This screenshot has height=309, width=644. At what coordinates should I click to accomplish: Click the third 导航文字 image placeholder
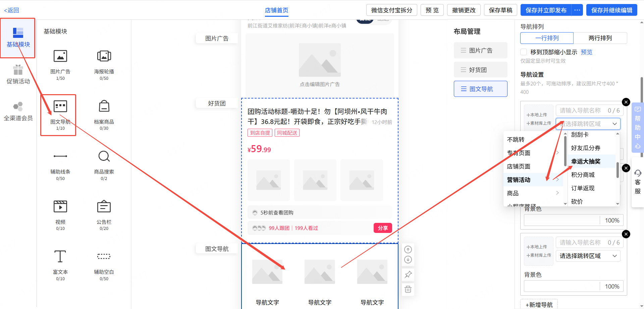tap(372, 271)
